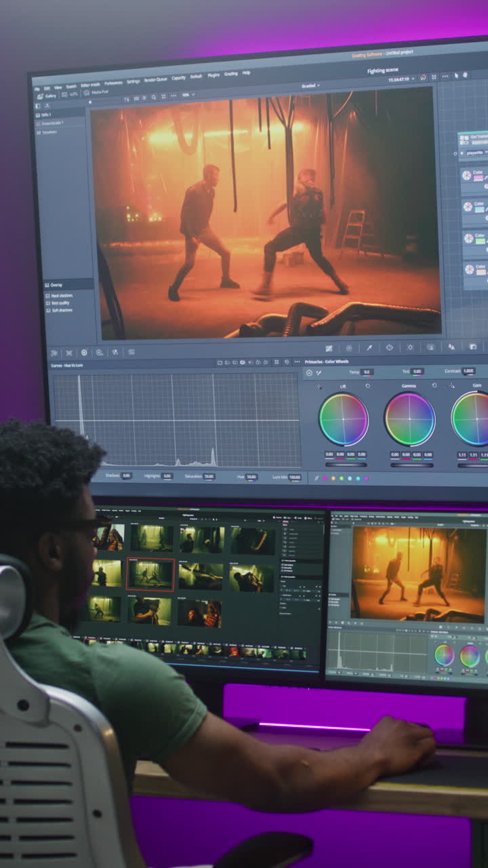Click the Temp value field

(367, 372)
